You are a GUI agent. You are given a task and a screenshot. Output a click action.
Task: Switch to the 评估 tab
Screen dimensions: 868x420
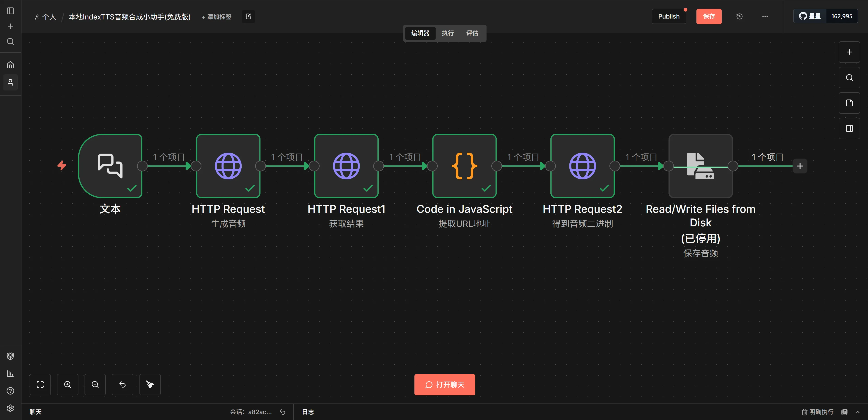(472, 33)
